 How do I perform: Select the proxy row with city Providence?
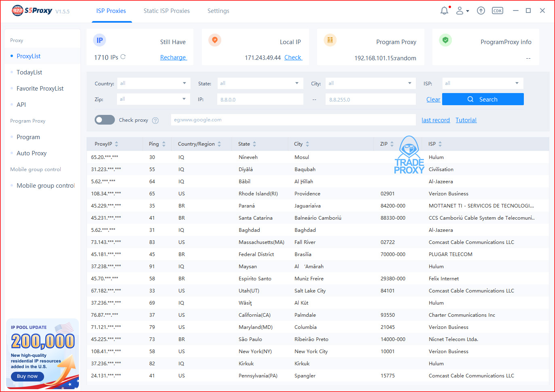pos(318,193)
